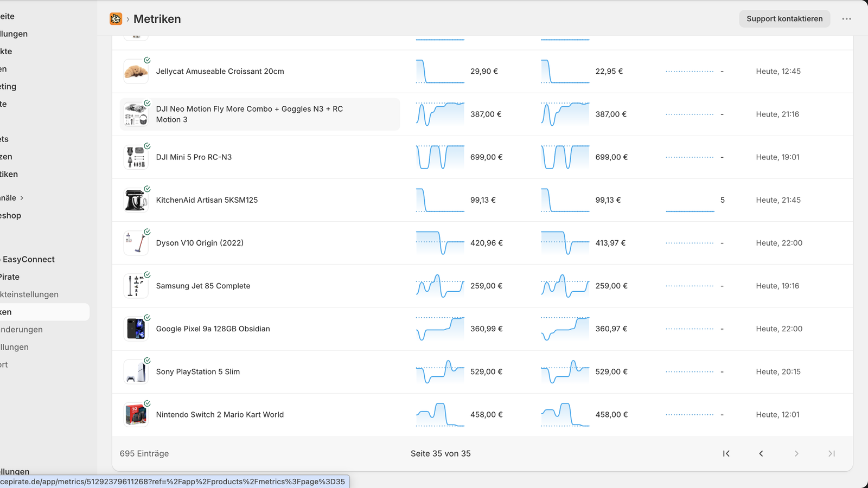
Task: Open the Sony PlayStation 5 Slim thumbnail
Action: [x=136, y=371]
